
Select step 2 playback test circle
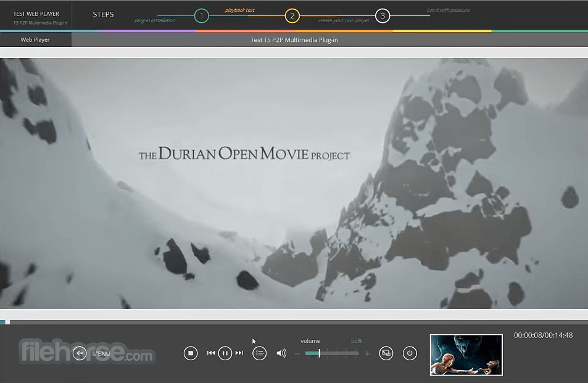pyautogui.click(x=292, y=16)
